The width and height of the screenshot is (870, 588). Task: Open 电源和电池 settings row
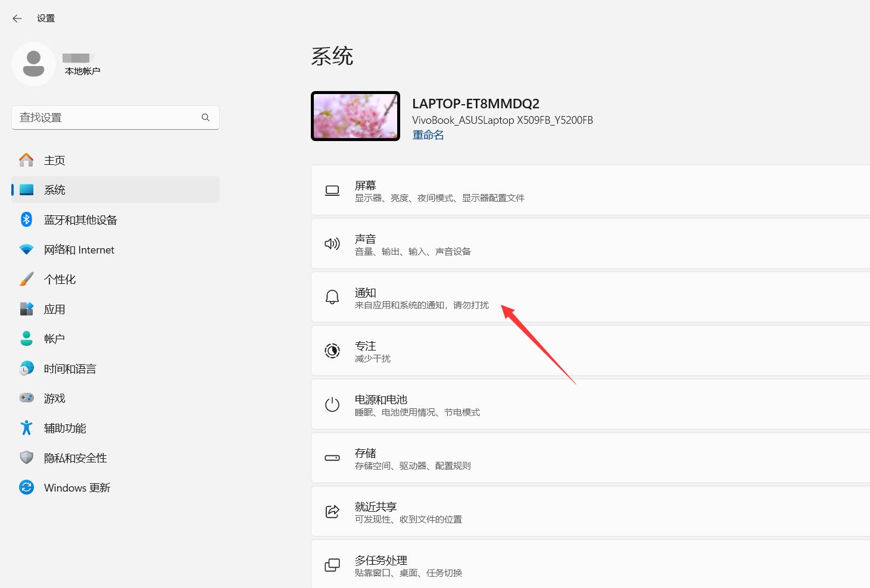(x=590, y=404)
